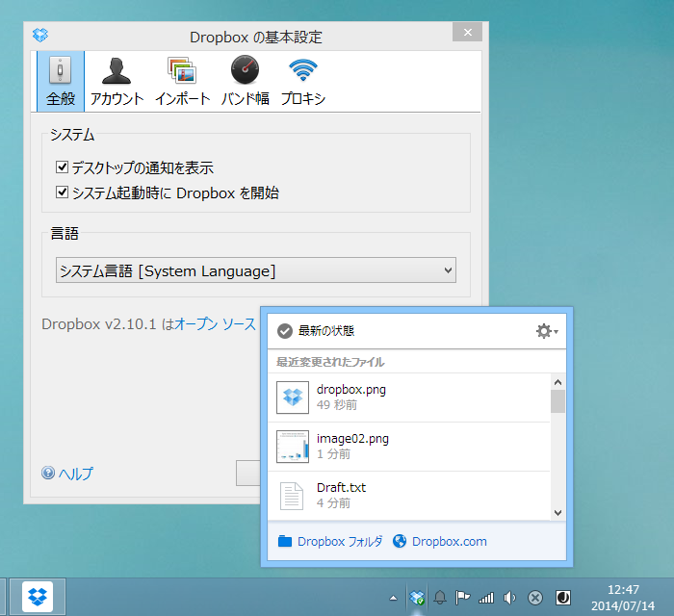Open image02.png thumbnail in recent files
The width and height of the screenshot is (674, 616).
tap(293, 447)
